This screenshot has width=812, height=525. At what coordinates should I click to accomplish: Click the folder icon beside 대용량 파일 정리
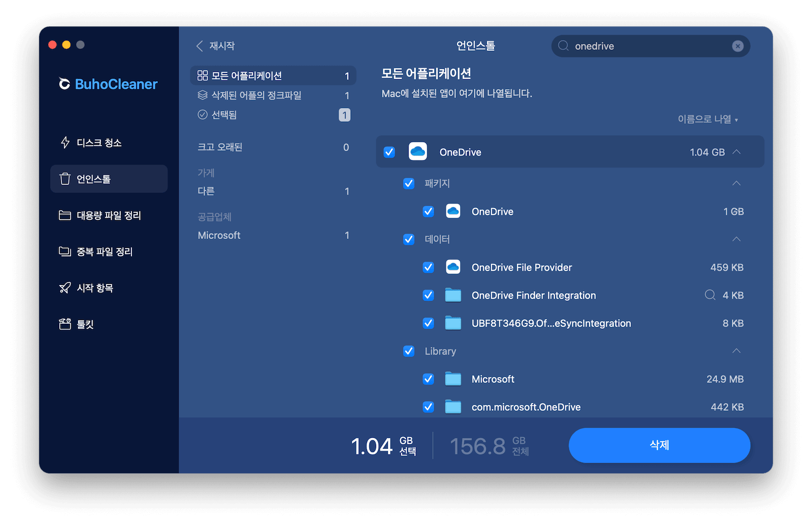point(65,215)
